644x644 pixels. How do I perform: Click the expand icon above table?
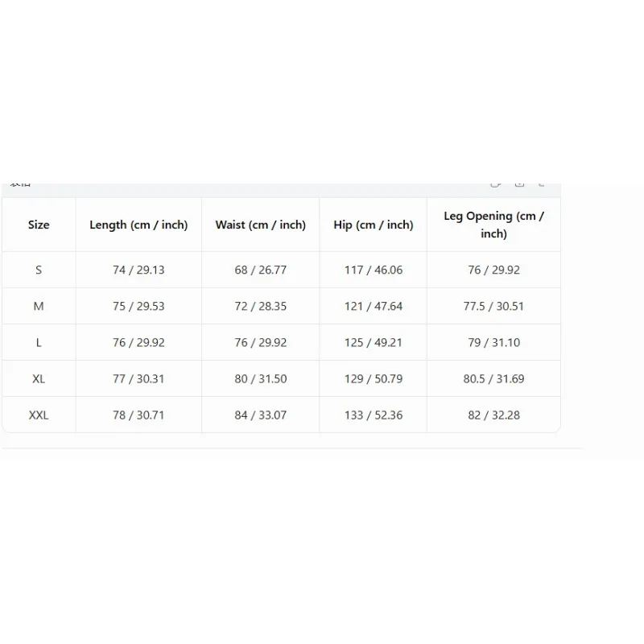[542, 184]
